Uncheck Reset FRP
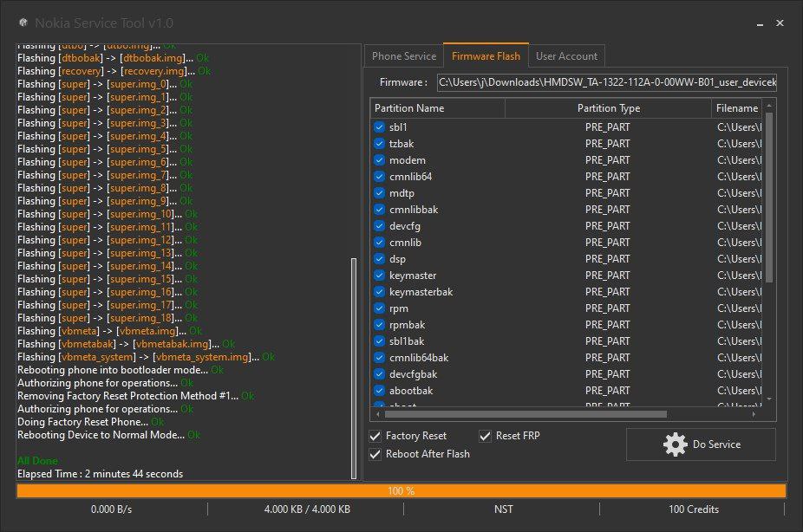Viewport: 803px width, 532px height. [486, 435]
